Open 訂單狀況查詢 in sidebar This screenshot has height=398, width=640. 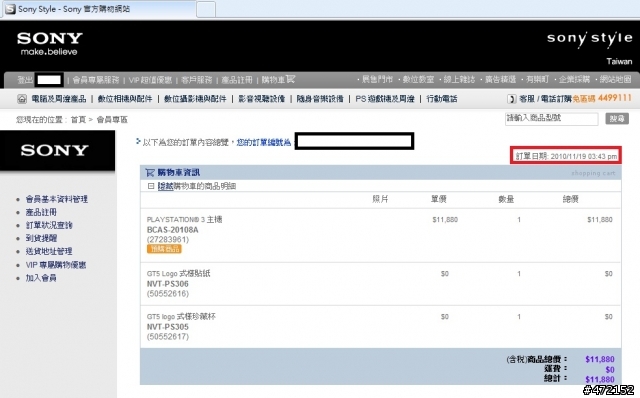click(49, 225)
